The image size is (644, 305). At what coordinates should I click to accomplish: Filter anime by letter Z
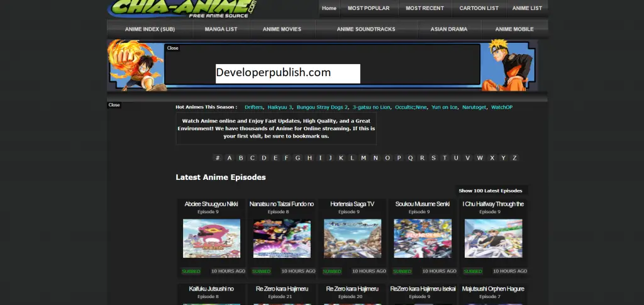(514, 158)
